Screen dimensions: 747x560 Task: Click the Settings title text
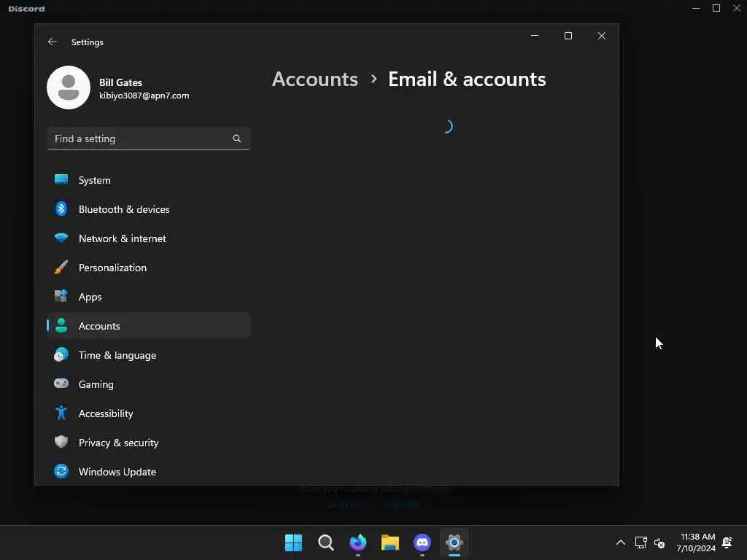(88, 42)
